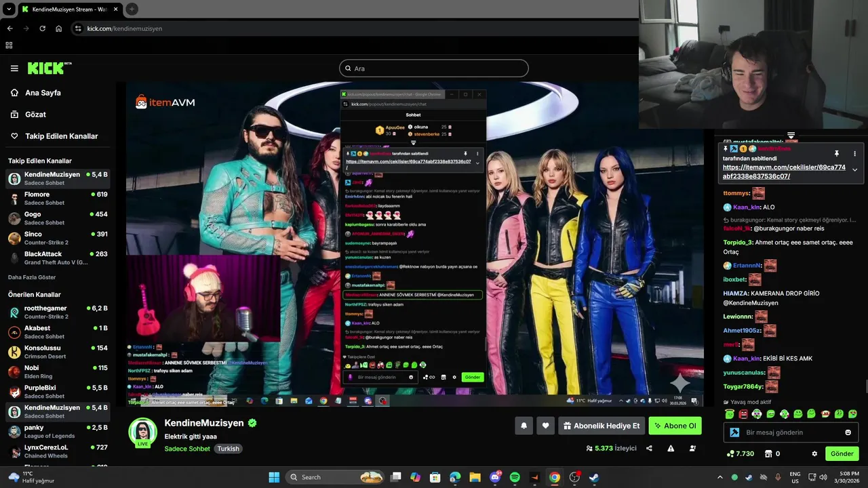868x488 pixels.
Task: Open Akabest recommended channel
Action: [58, 332]
